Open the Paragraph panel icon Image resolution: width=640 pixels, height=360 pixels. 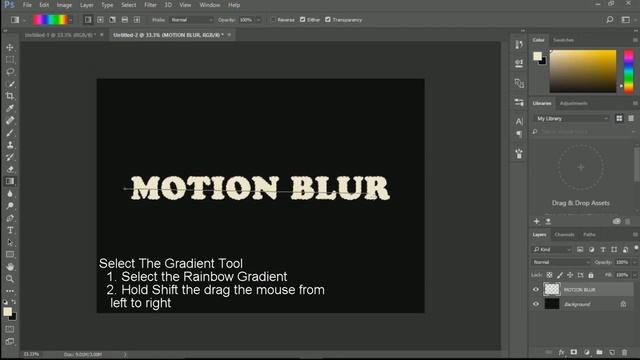pyautogui.click(x=519, y=134)
